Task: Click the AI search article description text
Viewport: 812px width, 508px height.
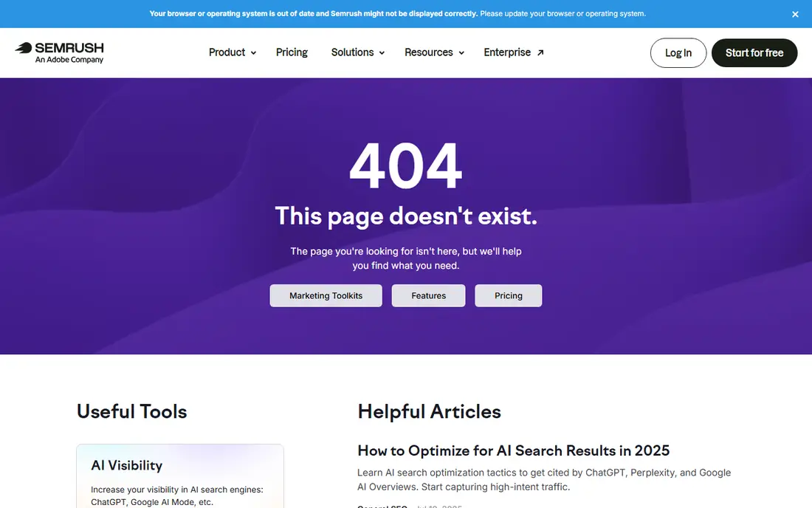Action: click(544, 479)
